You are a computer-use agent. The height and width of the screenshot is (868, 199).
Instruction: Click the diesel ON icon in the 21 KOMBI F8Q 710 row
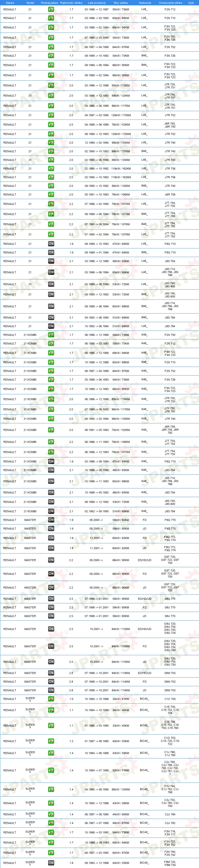pyautogui.click(x=51, y=461)
